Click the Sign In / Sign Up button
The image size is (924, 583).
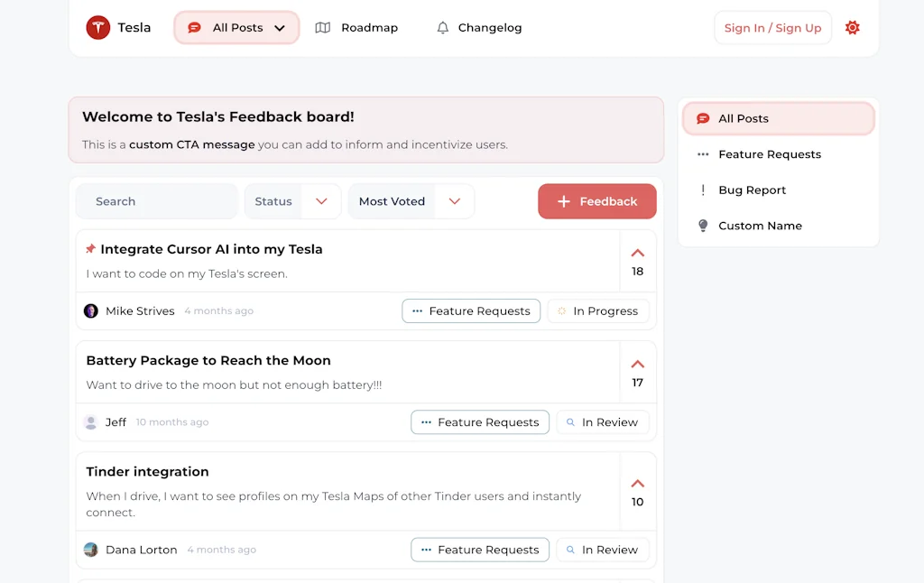[772, 28]
